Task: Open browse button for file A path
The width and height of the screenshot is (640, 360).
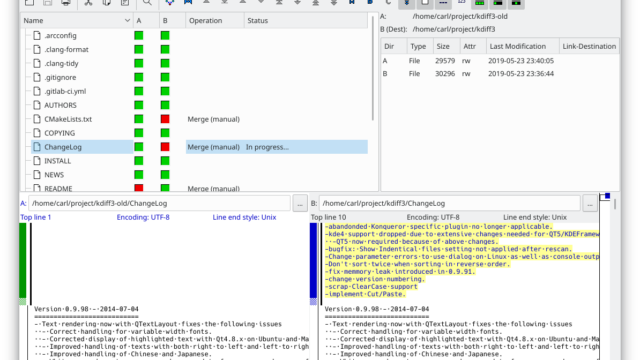Action: pos(300,203)
